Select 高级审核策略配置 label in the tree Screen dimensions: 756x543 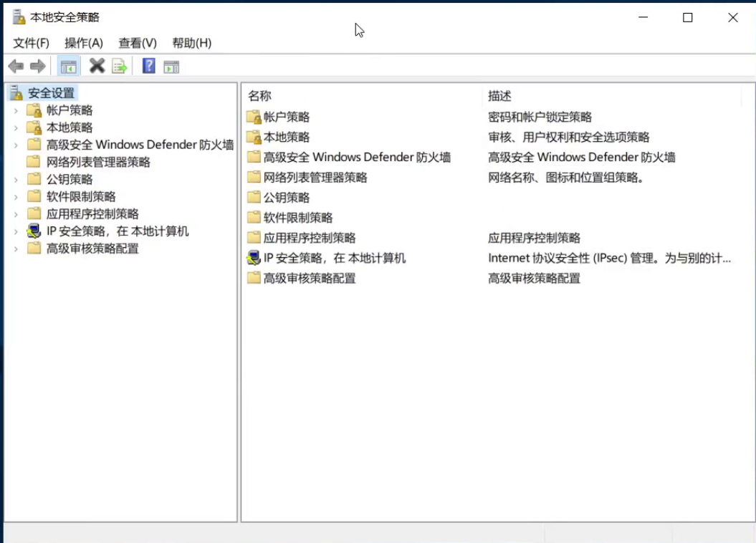coord(92,249)
